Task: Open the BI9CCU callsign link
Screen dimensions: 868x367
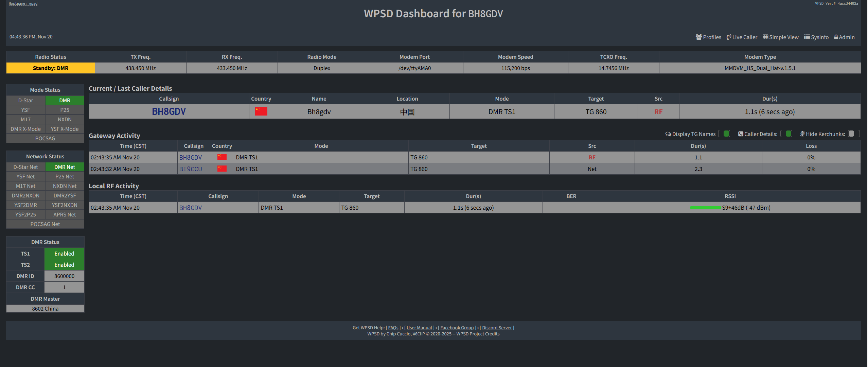Action: coord(191,169)
